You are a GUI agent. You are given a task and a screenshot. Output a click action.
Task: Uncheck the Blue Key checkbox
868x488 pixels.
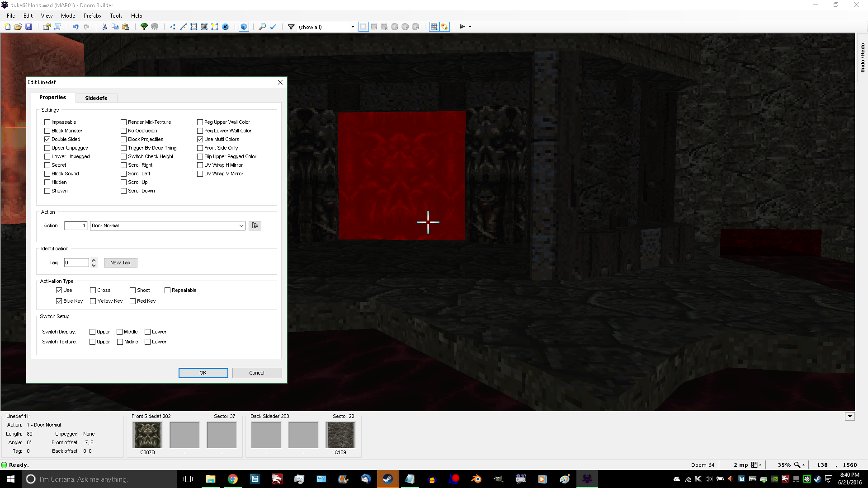(x=59, y=301)
